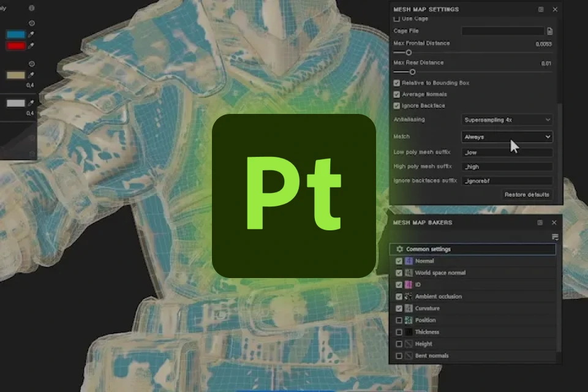Close the Mesh Map Bakers panel
This screenshot has width=588, height=392.
point(554,222)
